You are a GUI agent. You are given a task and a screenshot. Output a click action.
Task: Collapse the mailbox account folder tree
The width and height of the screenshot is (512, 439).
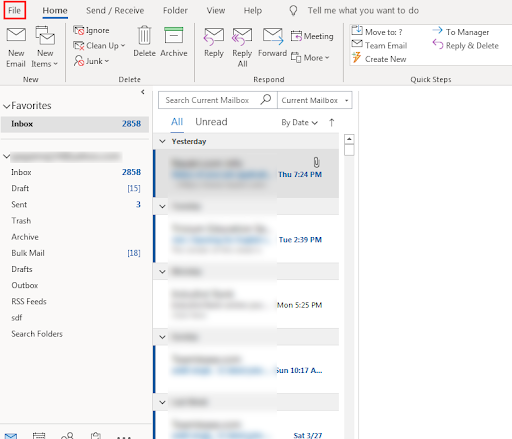tap(6, 156)
